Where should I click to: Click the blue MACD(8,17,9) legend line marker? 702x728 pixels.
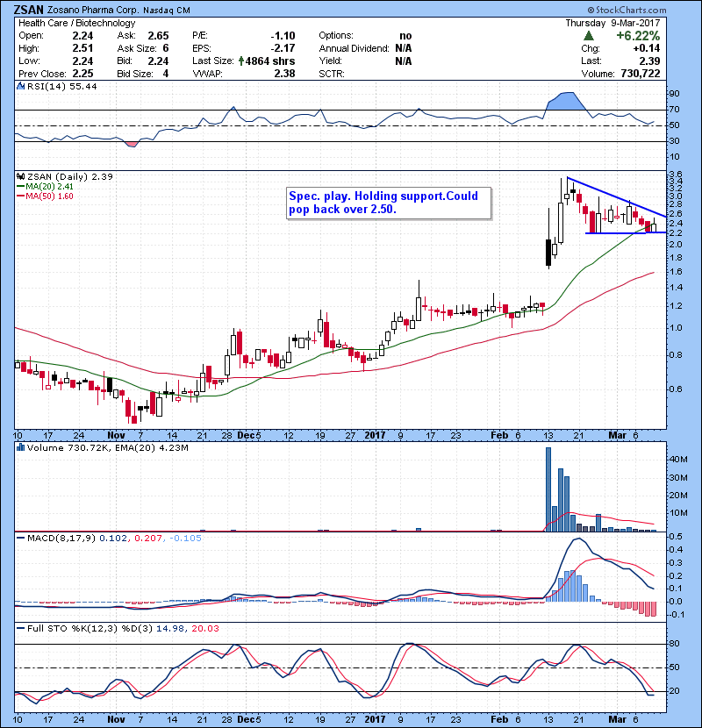click(20, 539)
